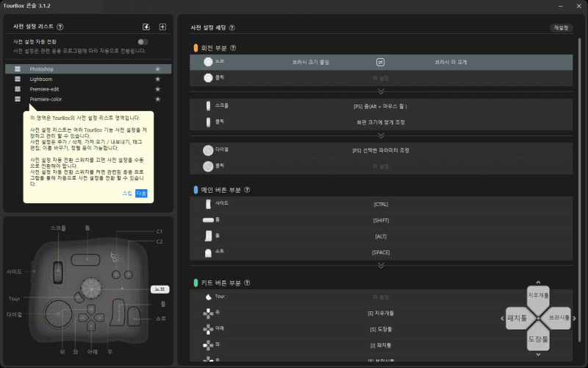This screenshot has width=588, height=368.
Task: Select the Premiere-edit preset
Action: click(88, 89)
